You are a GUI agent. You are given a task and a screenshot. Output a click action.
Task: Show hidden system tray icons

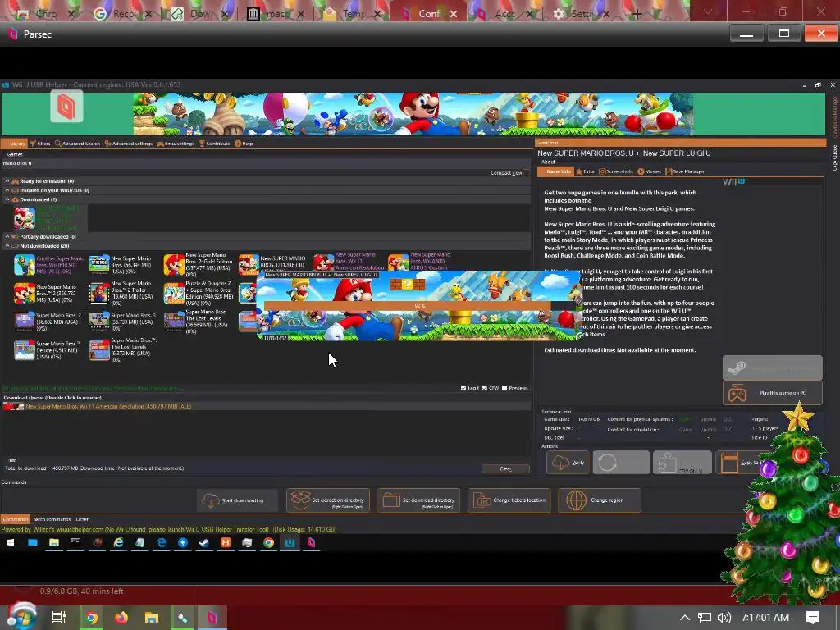(685, 618)
